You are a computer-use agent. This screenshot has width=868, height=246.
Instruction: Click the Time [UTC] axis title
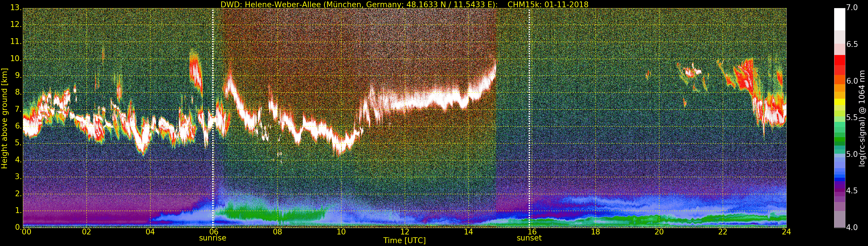pyautogui.click(x=404, y=241)
